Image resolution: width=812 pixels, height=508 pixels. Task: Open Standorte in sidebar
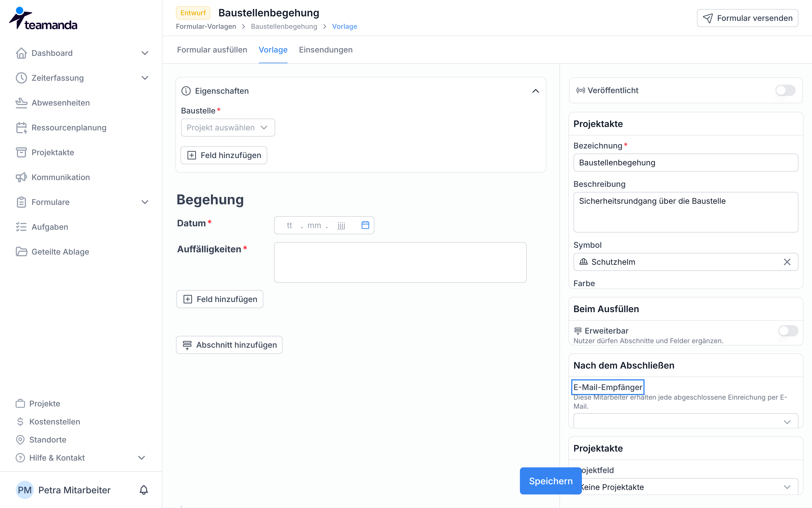(48, 440)
